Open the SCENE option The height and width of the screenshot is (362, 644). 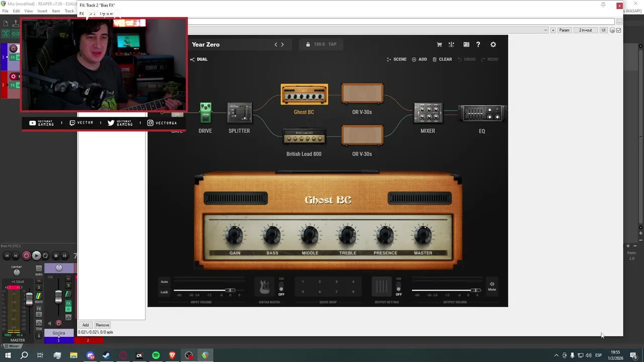pos(396,59)
